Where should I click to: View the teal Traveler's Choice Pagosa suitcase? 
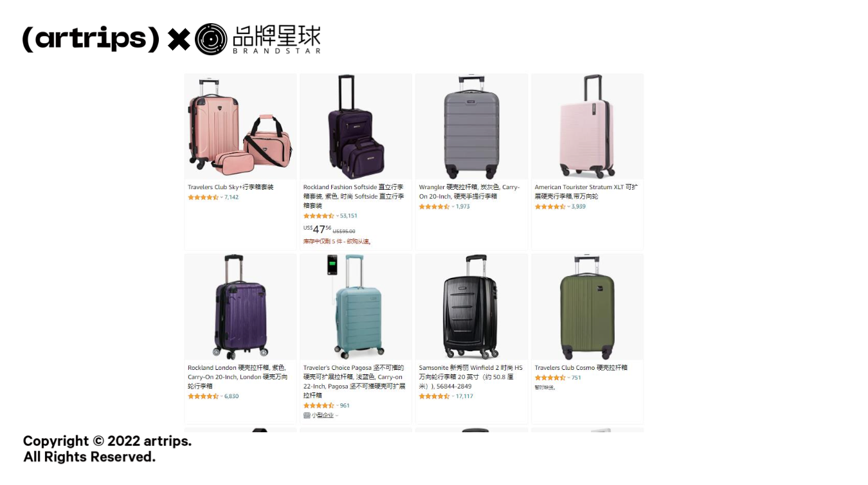point(356,307)
